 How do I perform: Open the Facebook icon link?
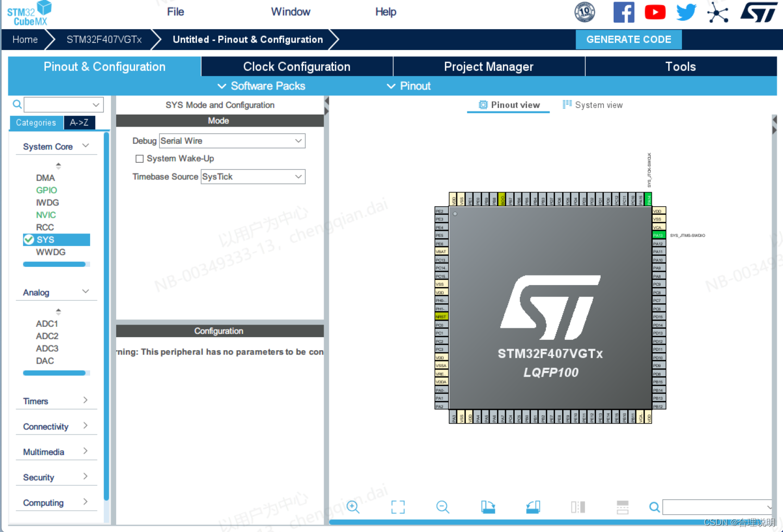coord(624,12)
